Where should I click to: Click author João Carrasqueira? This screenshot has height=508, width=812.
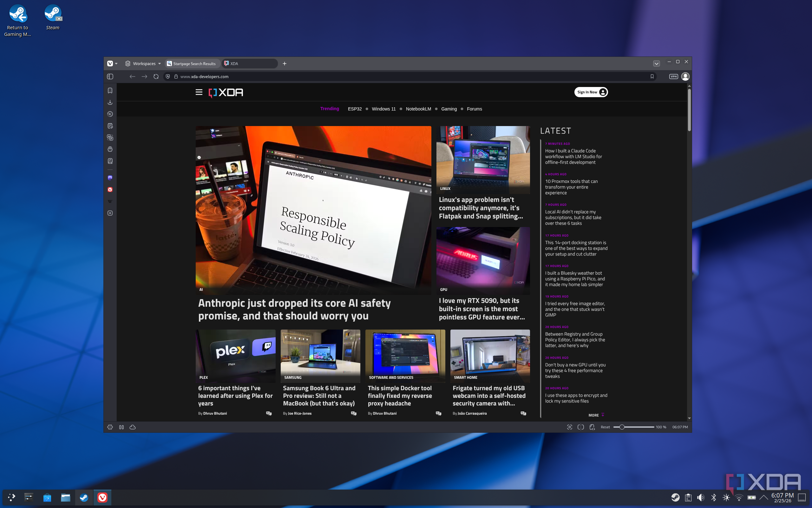[472, 414]
